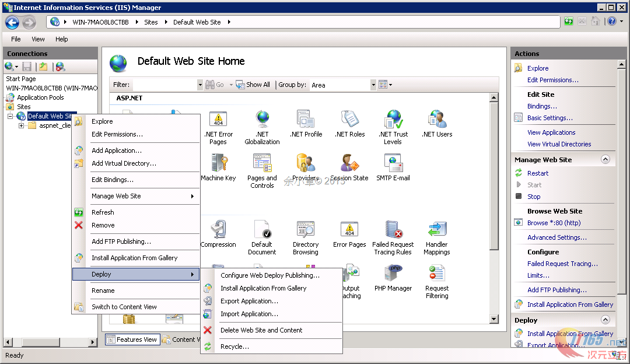Click the Browse *:80 (http) link
The width and height of the screenshot is (630, 364).
point(554,223)
